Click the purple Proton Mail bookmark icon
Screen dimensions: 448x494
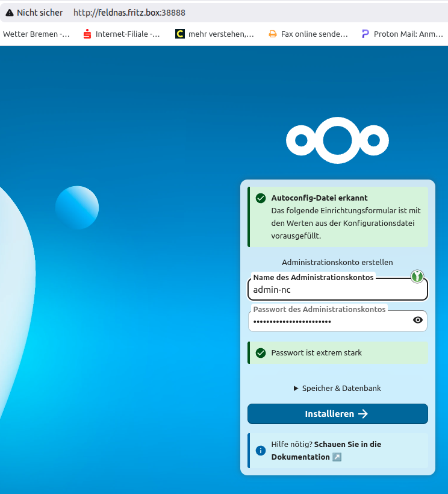pyautogui.click(x=365, y=34)
